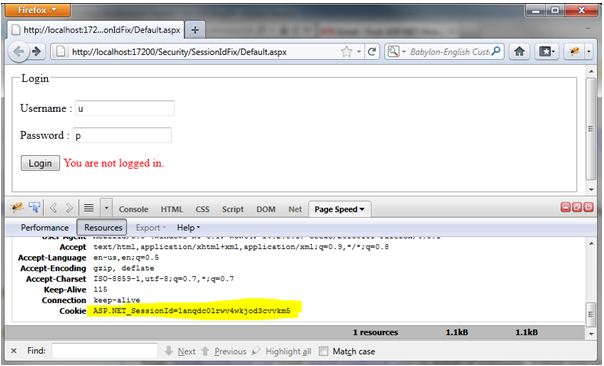Go to the home page
604x366 pixels.
point(519,51)
